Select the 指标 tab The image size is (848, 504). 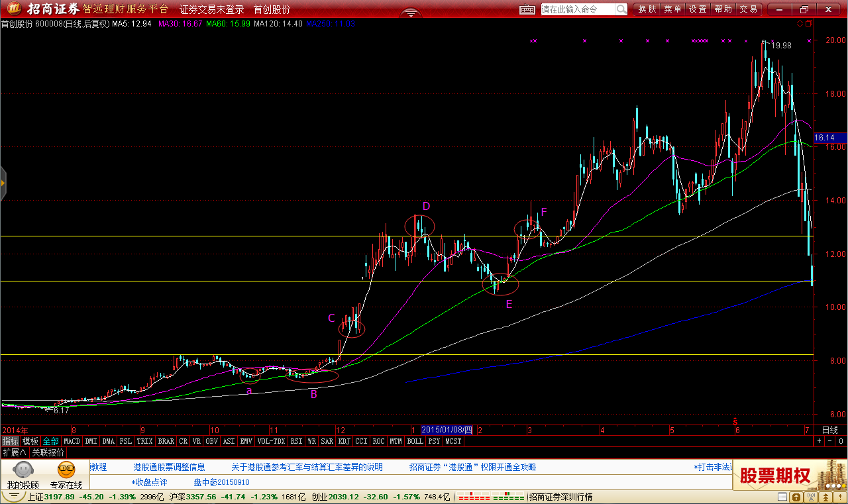10,441
